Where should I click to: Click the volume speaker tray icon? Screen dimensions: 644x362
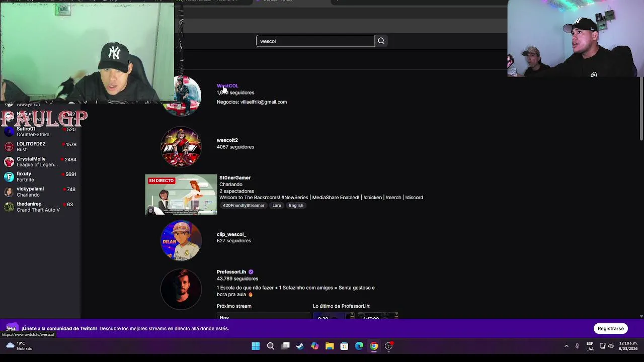click(611, 346)
